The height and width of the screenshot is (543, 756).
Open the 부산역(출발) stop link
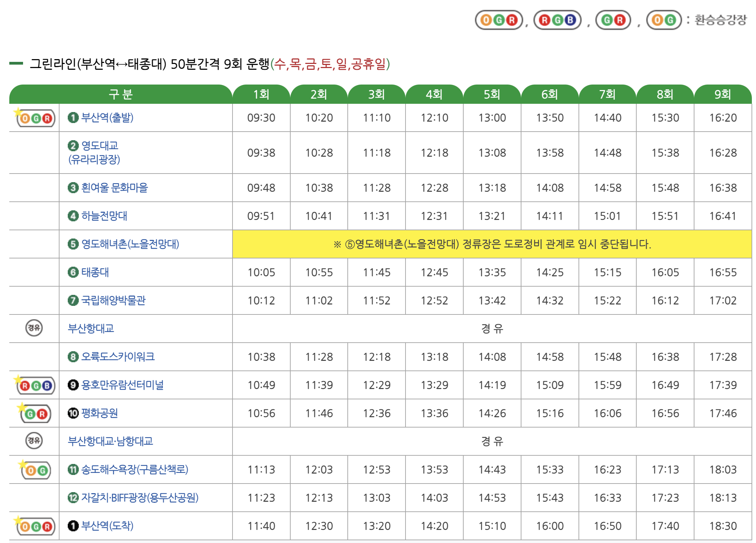(x=107, y=118)
